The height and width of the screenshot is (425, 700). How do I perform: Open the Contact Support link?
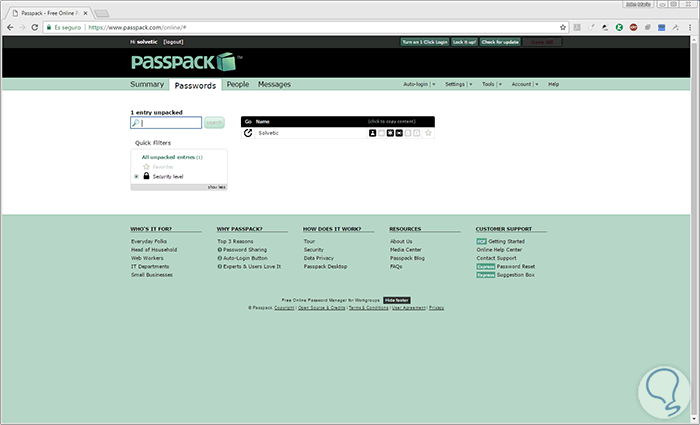(x=496, y=258)
